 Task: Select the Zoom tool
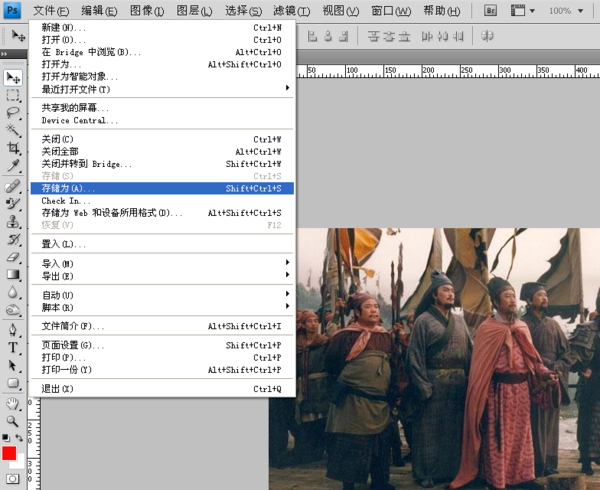point(13,421)
